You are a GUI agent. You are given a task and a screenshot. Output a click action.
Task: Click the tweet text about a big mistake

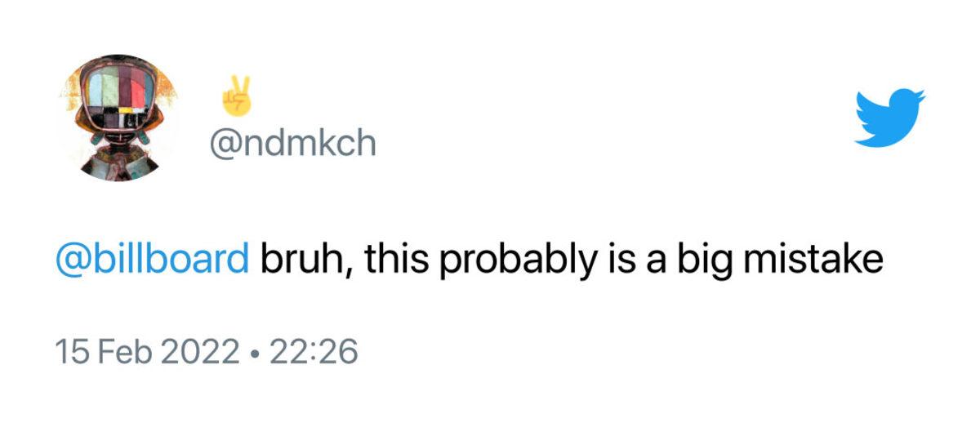pos(570,261)
